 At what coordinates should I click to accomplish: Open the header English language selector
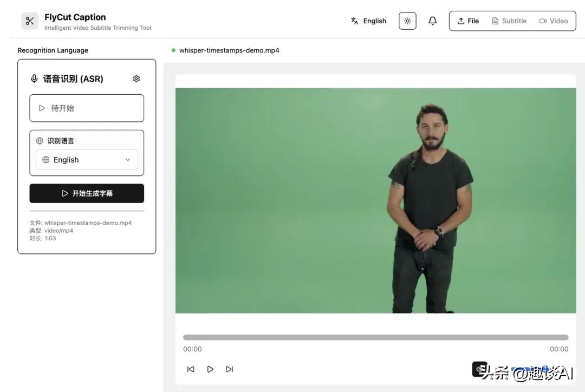pos(369,21)
